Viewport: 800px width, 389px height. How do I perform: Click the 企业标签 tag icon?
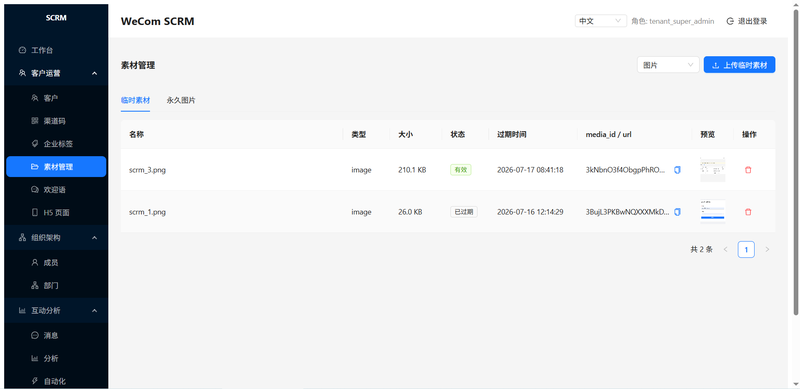coord(35,144)
